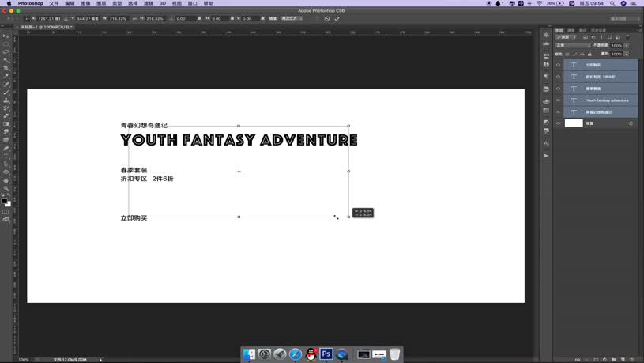Image resolution: width=644 pixels, height=363 pixels.
Task: Open the fill slider dropdown arrow
Action: [626, 54]
